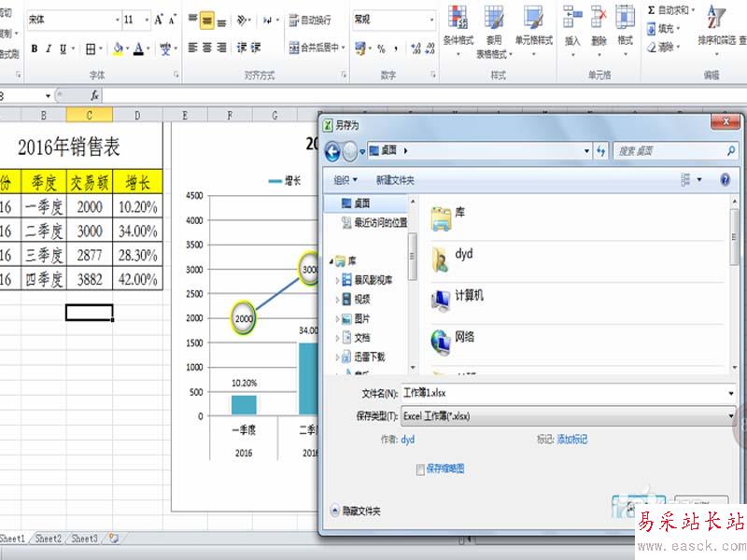This screenshot has height=560, width=747.
Task: Set top vertical alignment
Action: point(193,19)
